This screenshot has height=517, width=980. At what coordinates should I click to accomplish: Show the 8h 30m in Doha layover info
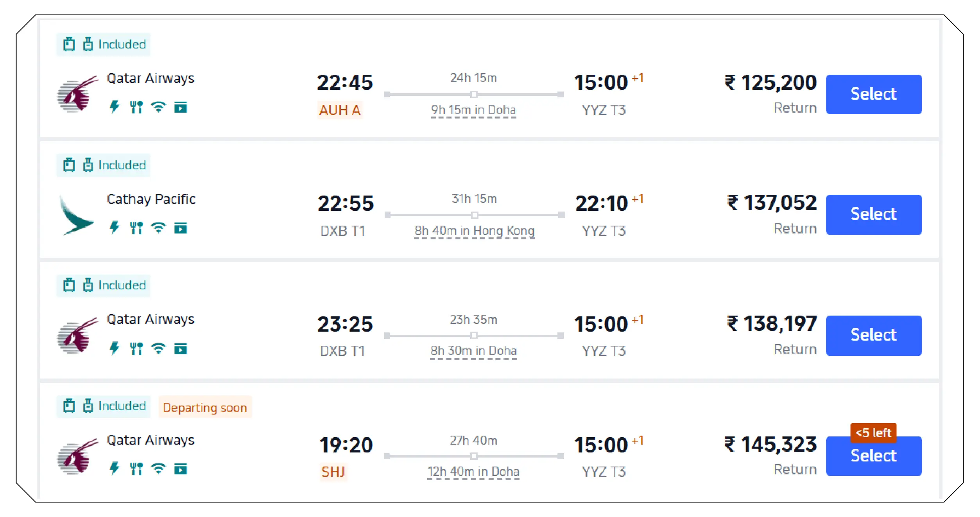click(473, 351)
